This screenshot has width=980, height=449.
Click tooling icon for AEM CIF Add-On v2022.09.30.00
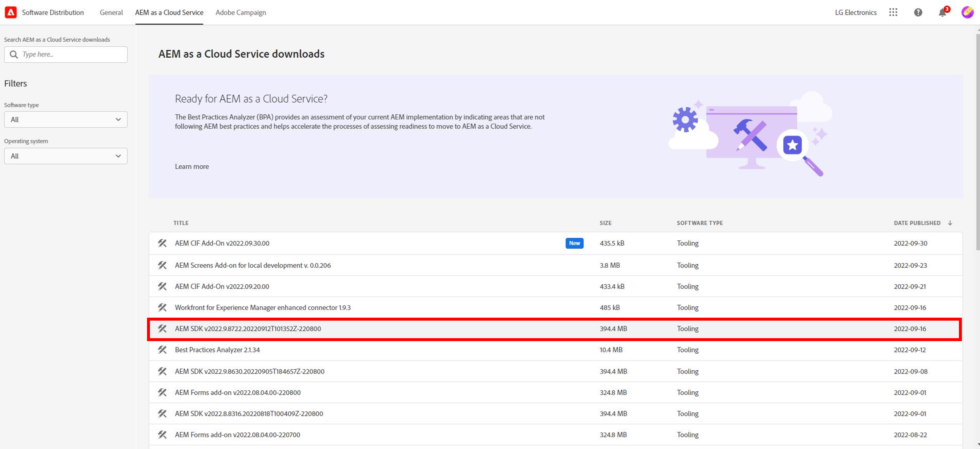click(162, 243)
